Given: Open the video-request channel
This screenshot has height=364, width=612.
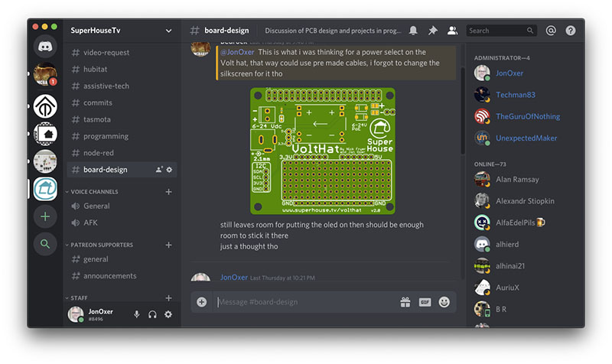Looking at the screenshot, I should [x=122, y=53].
